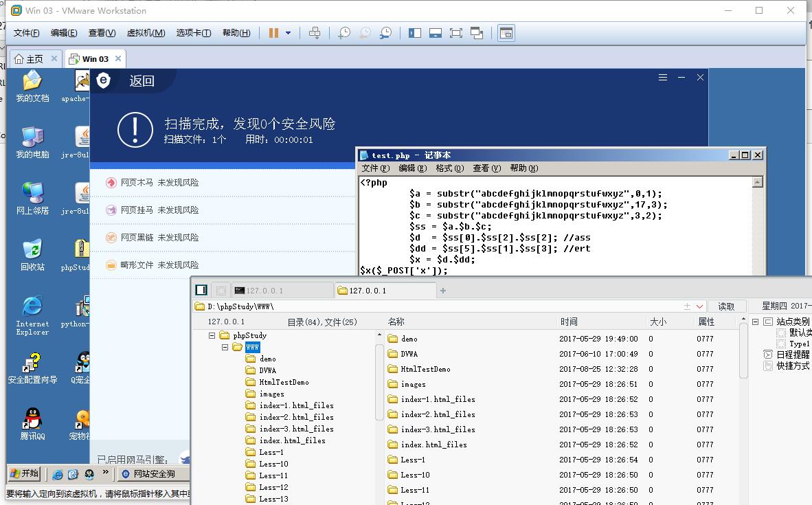Collapse the 站点类别 tree node
Image resolution: width=812 pixels, height=505 pixels.
[x=756, y=322]
